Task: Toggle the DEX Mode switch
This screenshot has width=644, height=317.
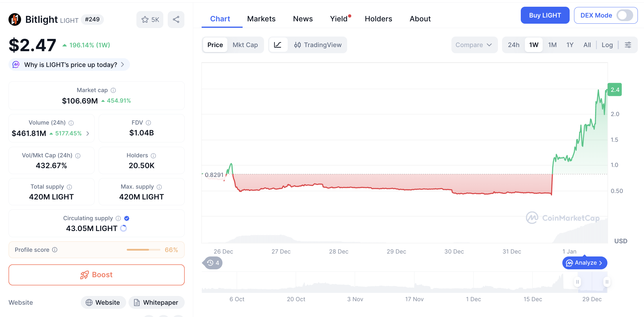Action: (x=624, y=15)
